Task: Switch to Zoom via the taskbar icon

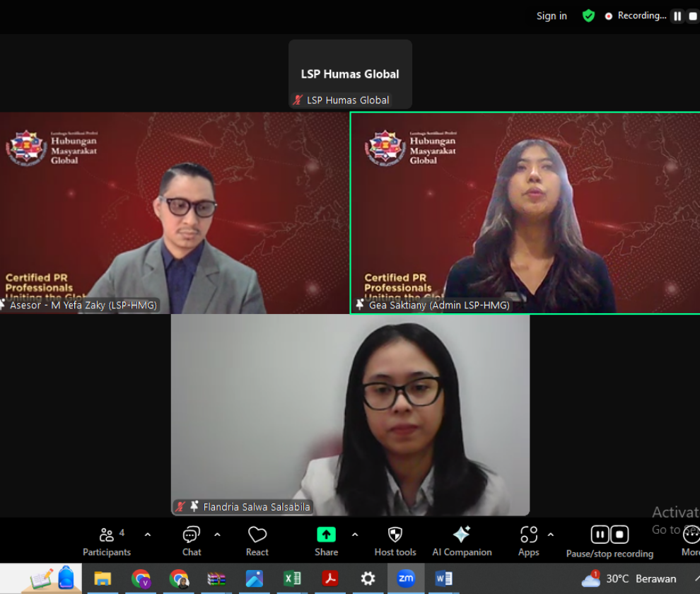Action: (406, 579)
